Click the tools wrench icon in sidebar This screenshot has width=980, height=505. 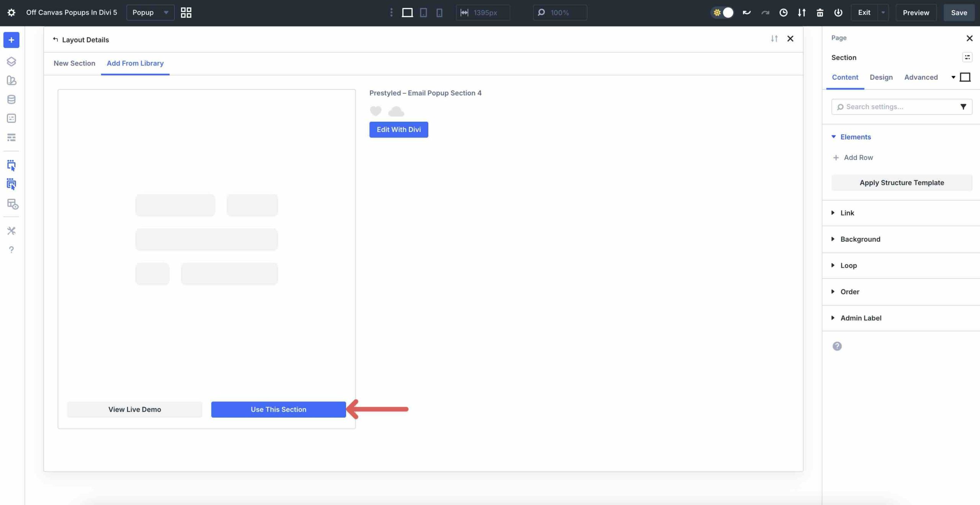click(11, 231)
